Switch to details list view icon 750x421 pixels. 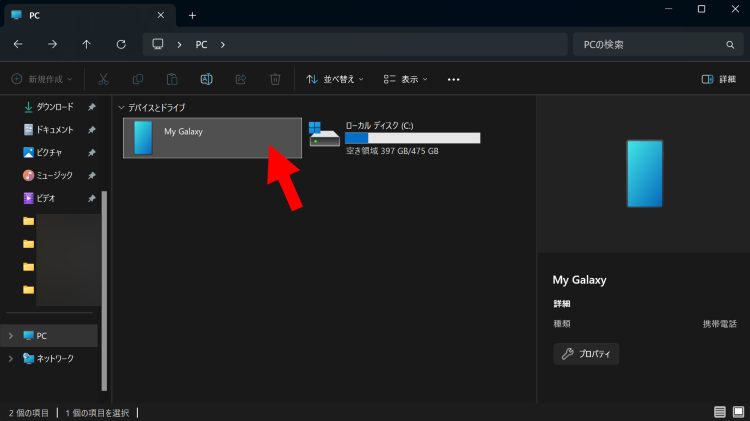pyautogui.click(x=719, y=412)
